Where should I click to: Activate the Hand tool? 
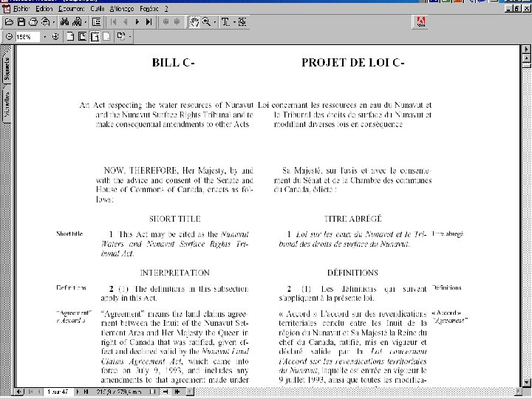coord(194,22)
